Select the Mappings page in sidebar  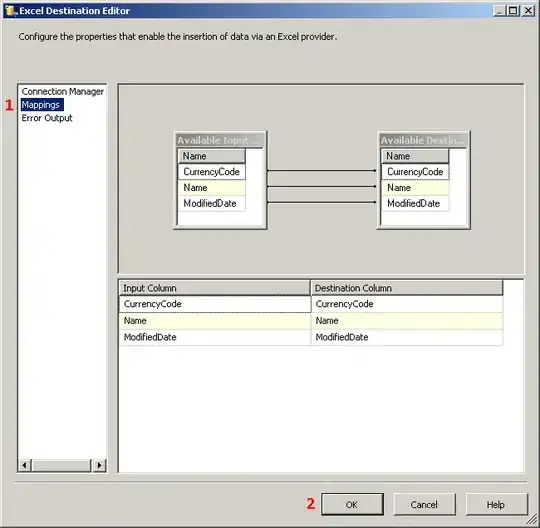(x=42, y=105)
